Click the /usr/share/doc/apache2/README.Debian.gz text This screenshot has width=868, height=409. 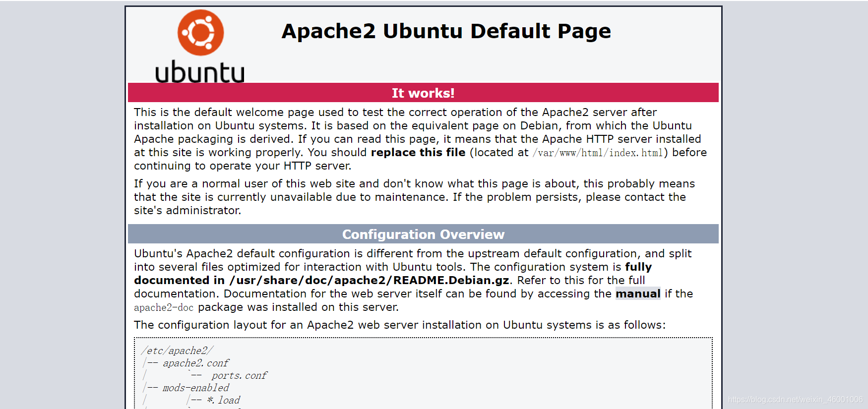(370, 281)
